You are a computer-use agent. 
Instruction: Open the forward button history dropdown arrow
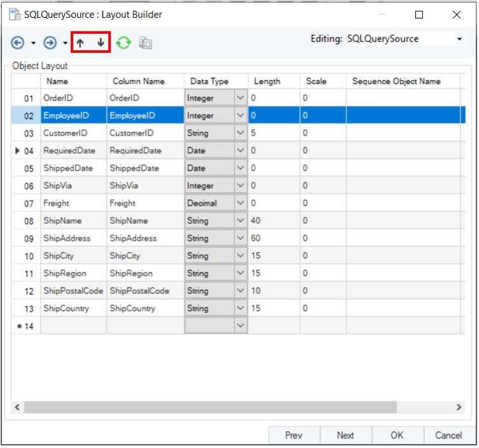(x=65, y=43)
